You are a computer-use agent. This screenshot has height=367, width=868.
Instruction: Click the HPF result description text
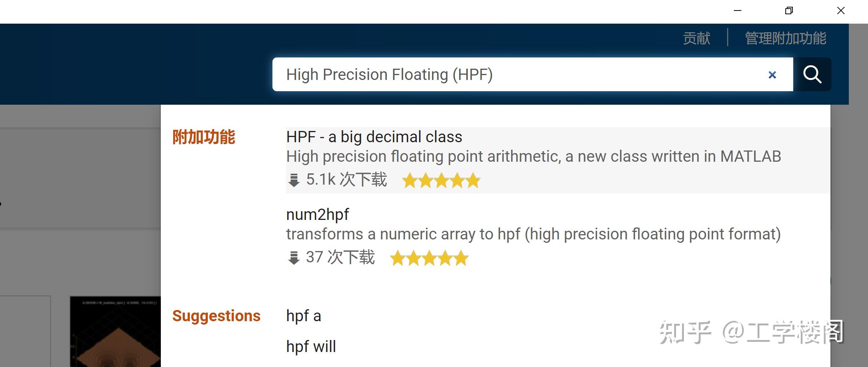click(x=534, y=156)
